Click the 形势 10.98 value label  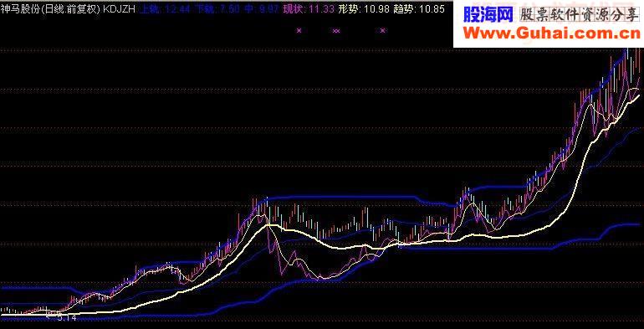(364, 9)
